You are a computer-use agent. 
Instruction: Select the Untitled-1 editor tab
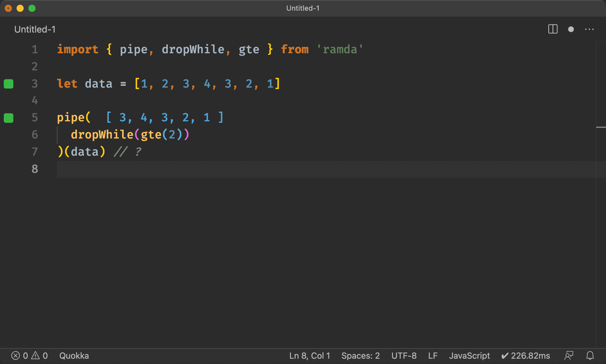[35, 29]
